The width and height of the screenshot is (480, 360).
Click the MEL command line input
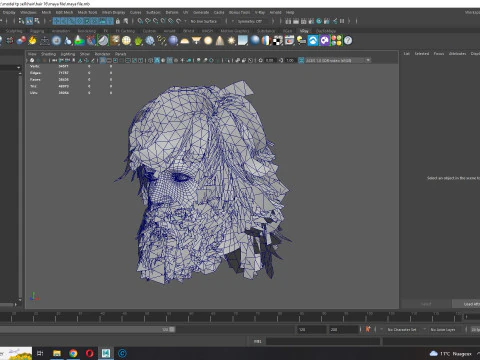(323, 341)
